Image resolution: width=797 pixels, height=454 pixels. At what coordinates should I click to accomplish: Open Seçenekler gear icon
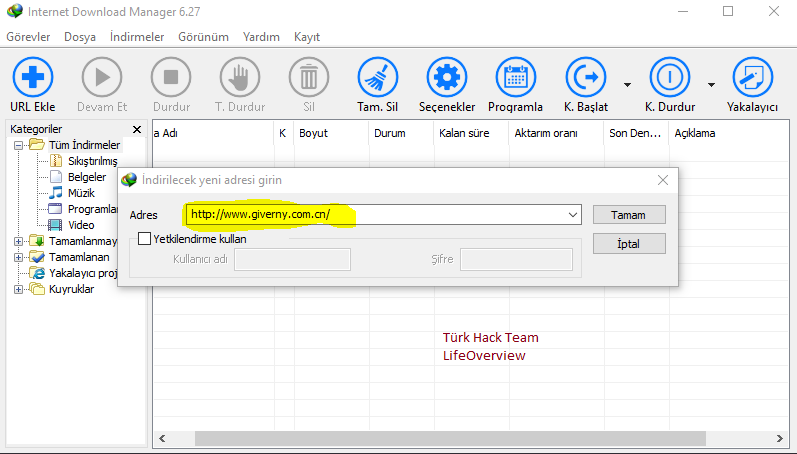point(447,77)
